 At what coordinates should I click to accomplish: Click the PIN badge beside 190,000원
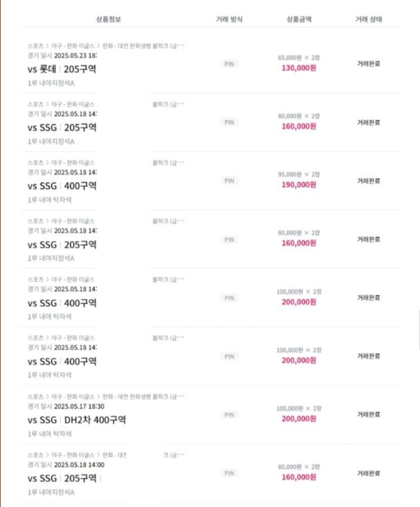(229, 181)
